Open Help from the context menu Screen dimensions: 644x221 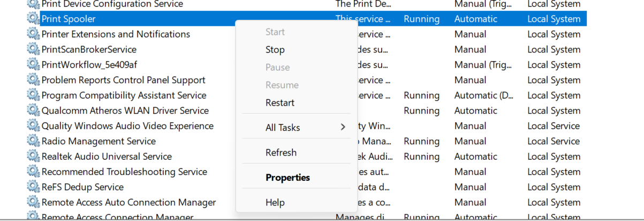click(275, 202)
